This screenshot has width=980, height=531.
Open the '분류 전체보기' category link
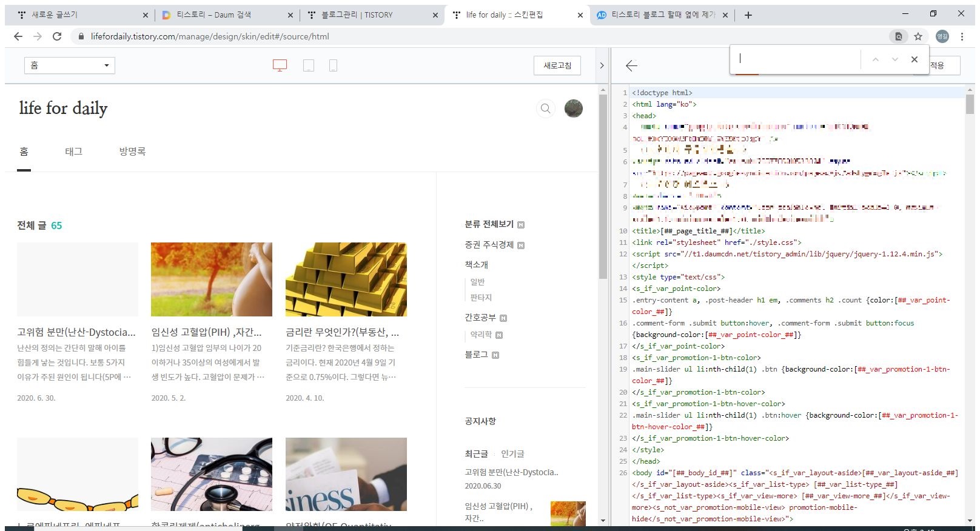click(489, 224)
